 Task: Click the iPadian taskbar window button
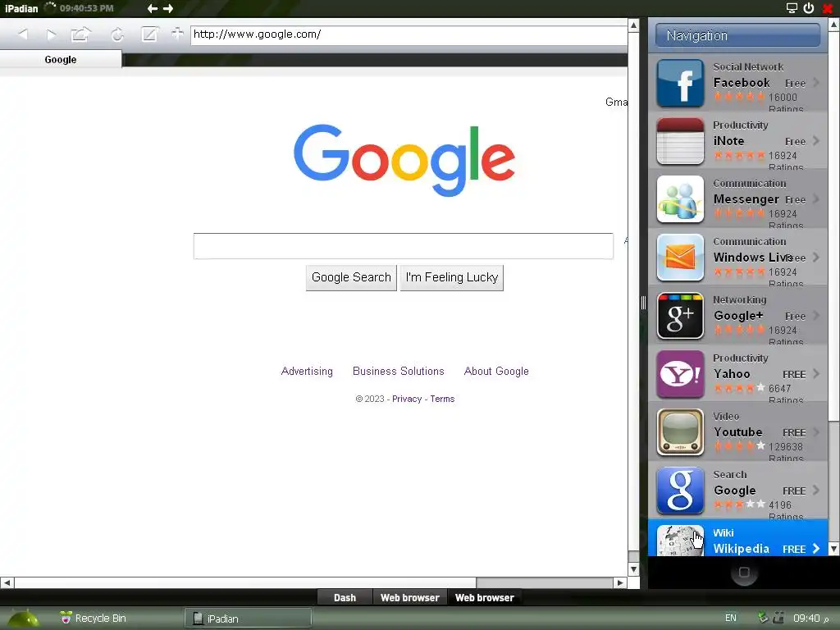[x=248, y=619]
